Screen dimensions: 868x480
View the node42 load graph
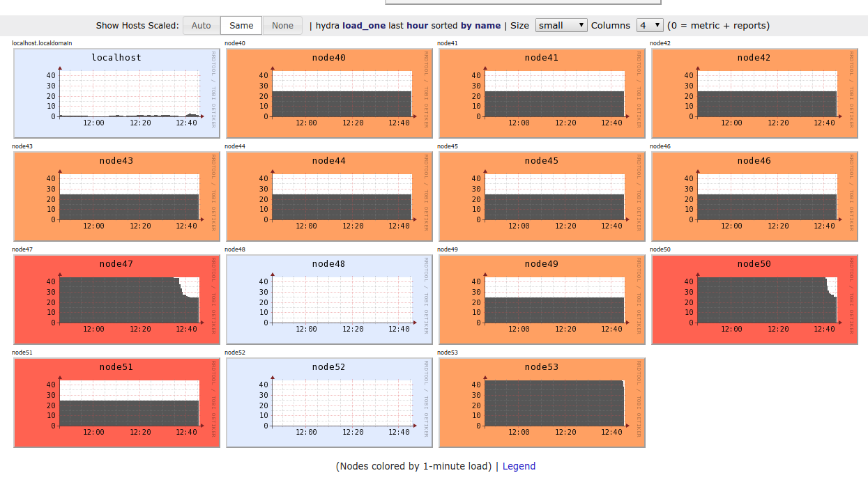click(x=754, y=94)
